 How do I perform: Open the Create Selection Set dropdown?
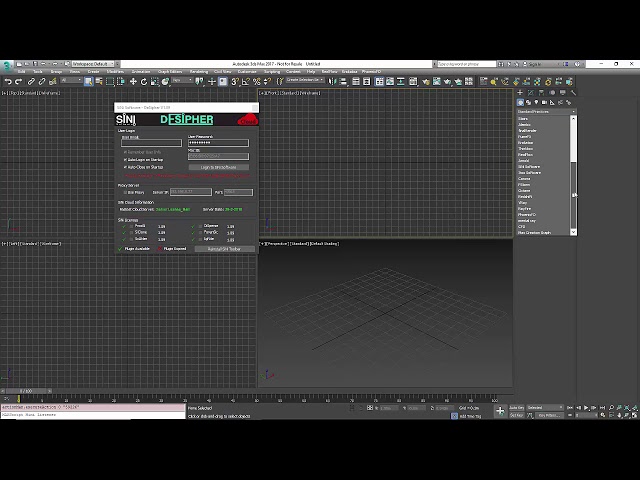tap(305, 80)
